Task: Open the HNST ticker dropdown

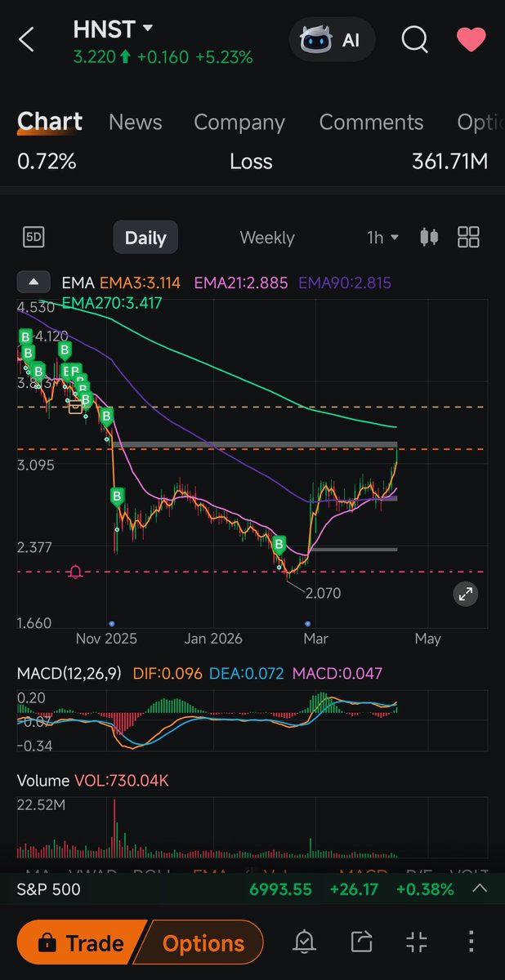Action: [148, 28]
